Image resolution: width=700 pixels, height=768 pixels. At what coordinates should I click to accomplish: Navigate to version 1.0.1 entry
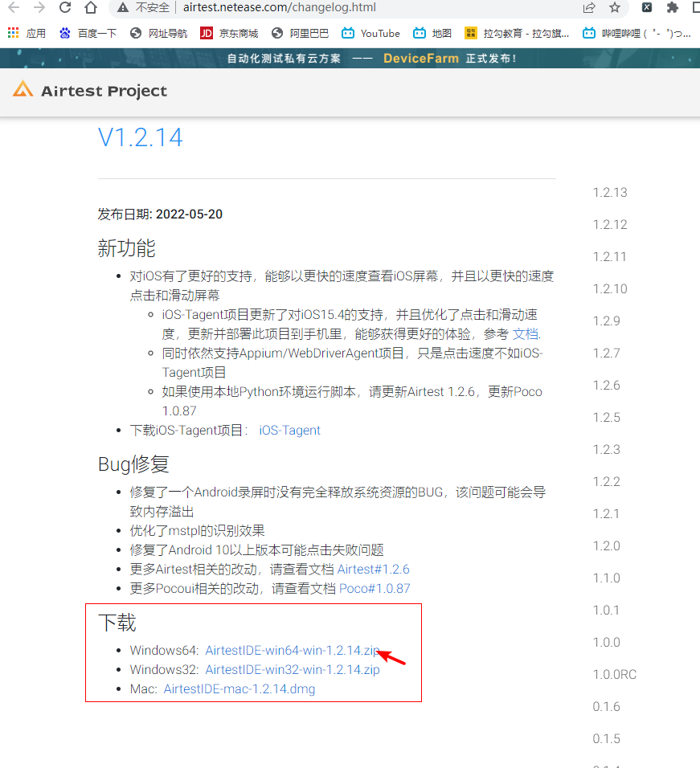pos(606,611)
